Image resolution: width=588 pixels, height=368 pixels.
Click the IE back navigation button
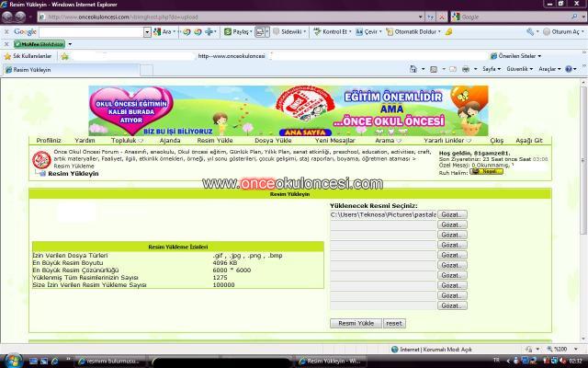coord(11,17)
